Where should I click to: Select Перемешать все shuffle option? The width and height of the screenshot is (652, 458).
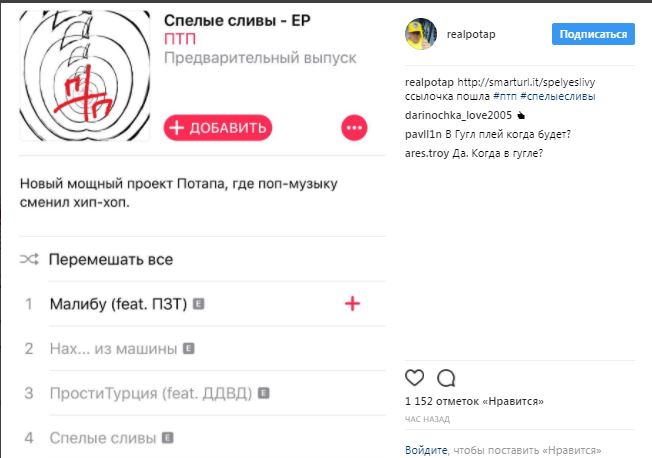point(111,260)
